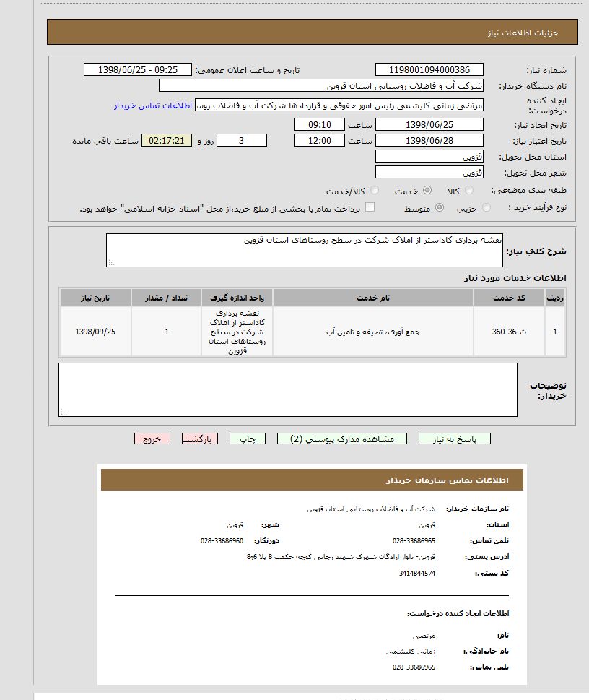Click the نام دستگاه خریدار field

(x=320, y=86)
